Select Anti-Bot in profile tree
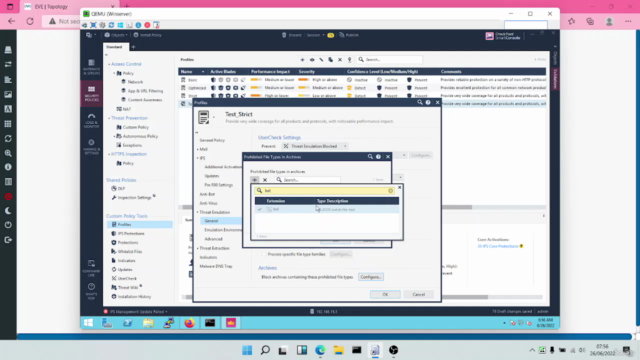Viewport: 640px width, 360px height. tap(207, 194)
